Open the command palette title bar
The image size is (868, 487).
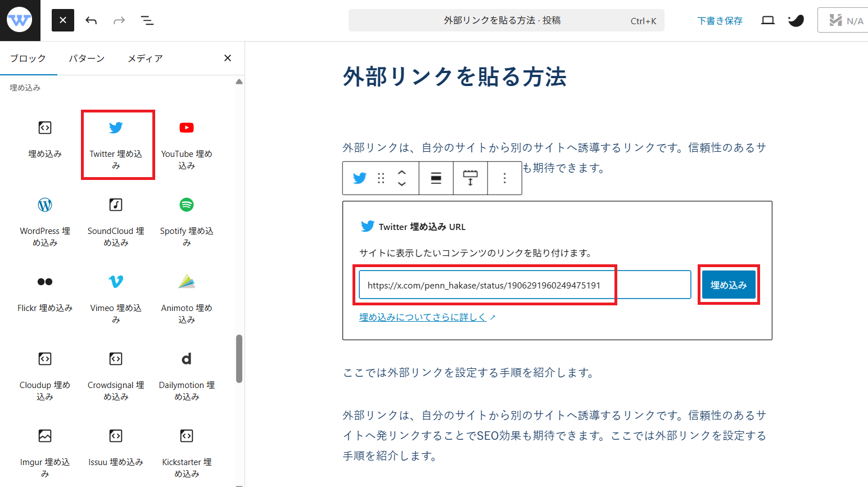[507, 20]
